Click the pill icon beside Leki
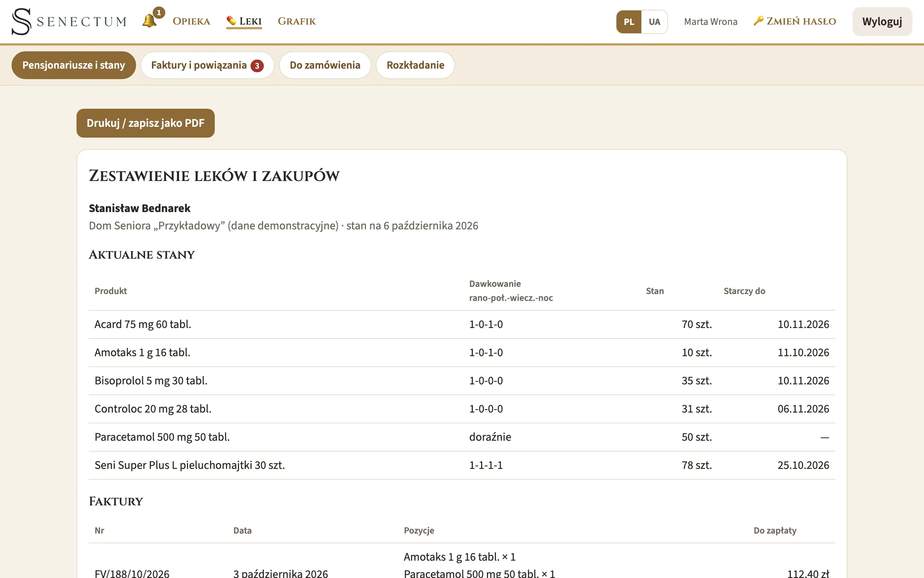924x578 pixels. (x=231, y=21)
